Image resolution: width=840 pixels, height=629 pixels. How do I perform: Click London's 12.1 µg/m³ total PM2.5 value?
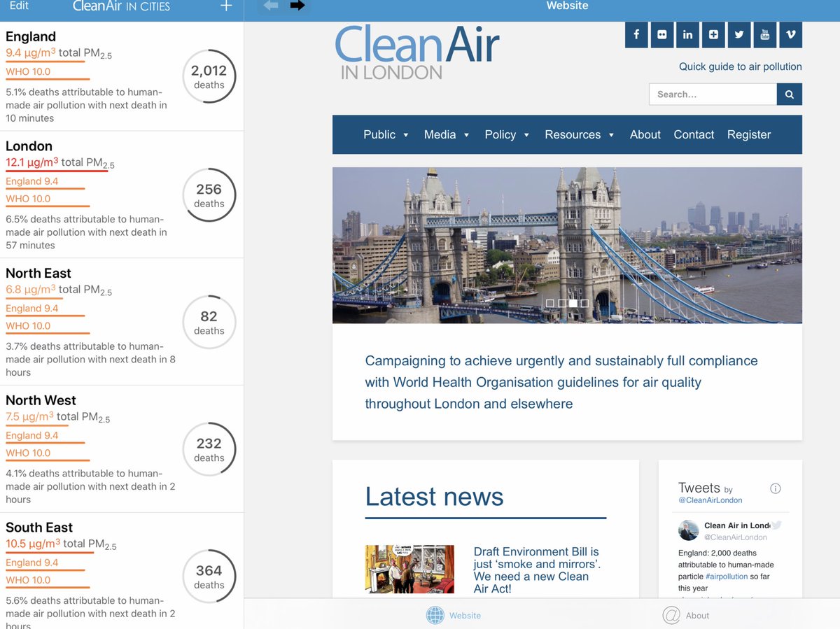pos(60,163)
